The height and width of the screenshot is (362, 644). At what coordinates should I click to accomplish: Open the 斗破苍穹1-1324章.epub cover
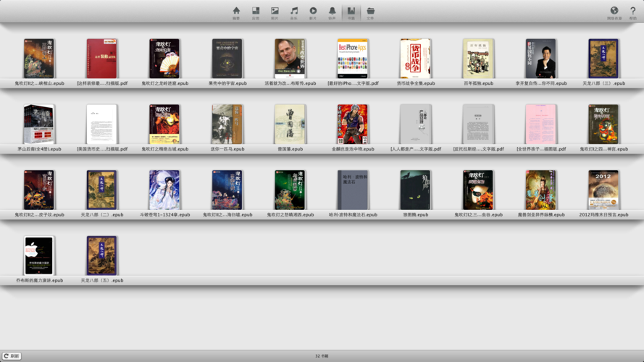coord(164,190)
